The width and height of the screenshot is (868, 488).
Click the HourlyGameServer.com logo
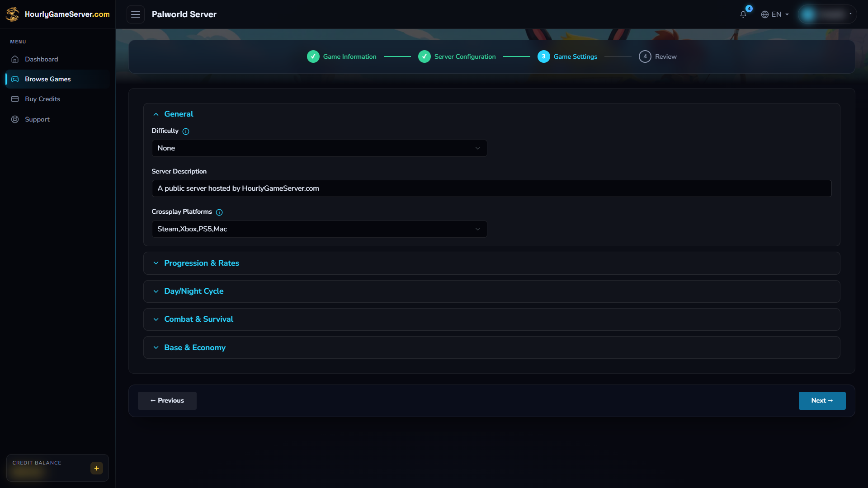pyautogui.click(x=57, y=14)
